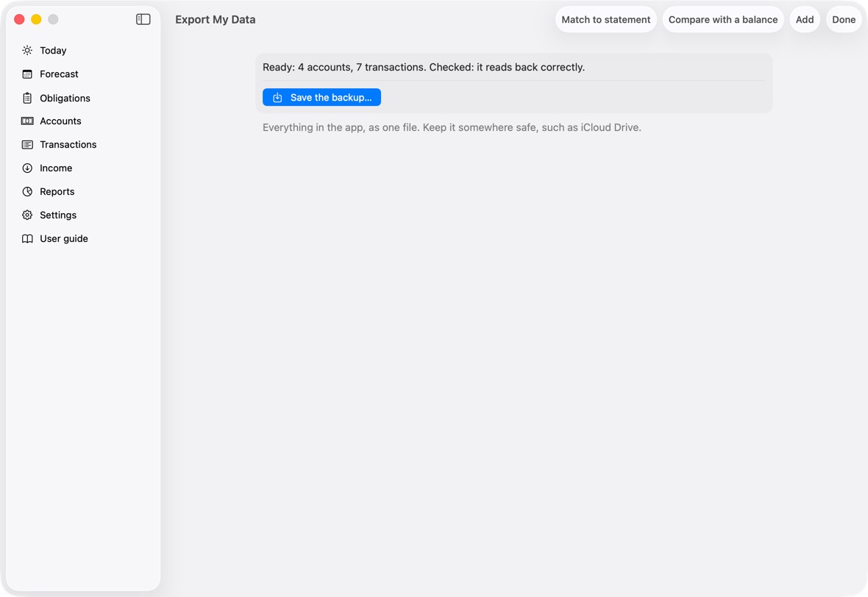The image size is (868, 597).
Task: Click the Save the backup… button
Action: click(321, 97)
